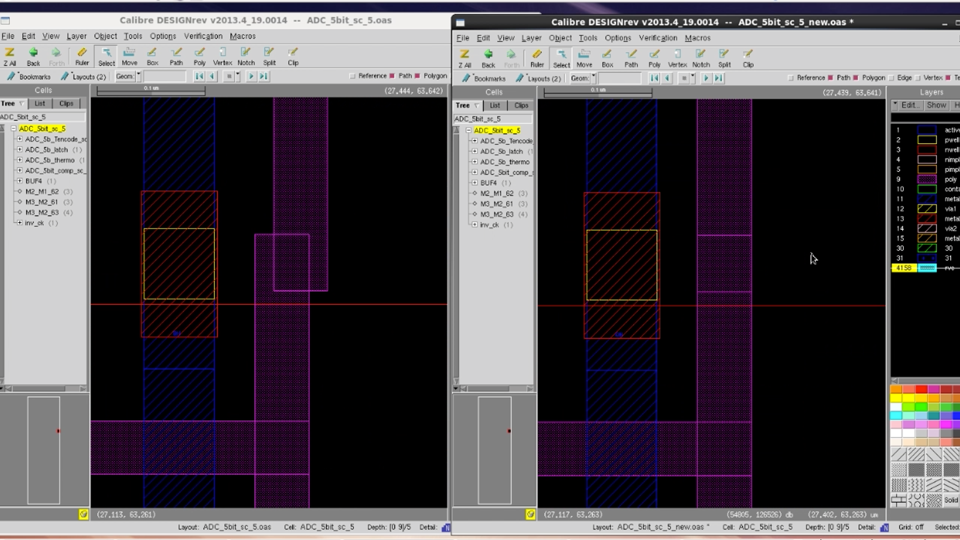Expand ADC_5b_thermo cell in left tree
960x540 pixels.
pos(20,160)
